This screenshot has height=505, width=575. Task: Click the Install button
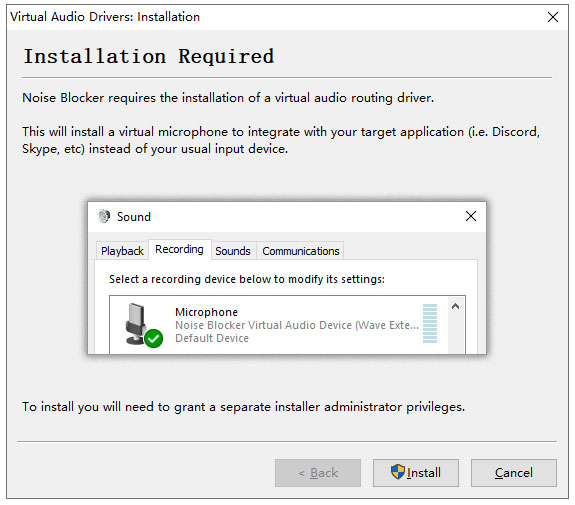tap(415, 473)
